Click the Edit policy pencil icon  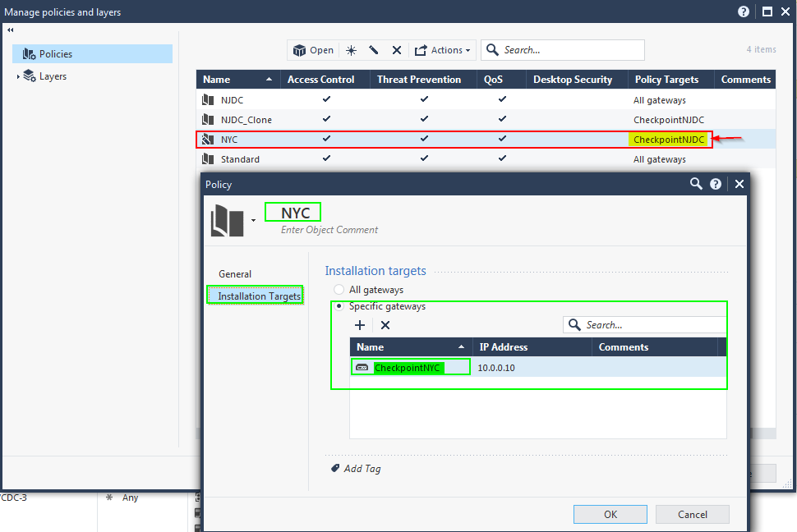[x=374, y=50]
